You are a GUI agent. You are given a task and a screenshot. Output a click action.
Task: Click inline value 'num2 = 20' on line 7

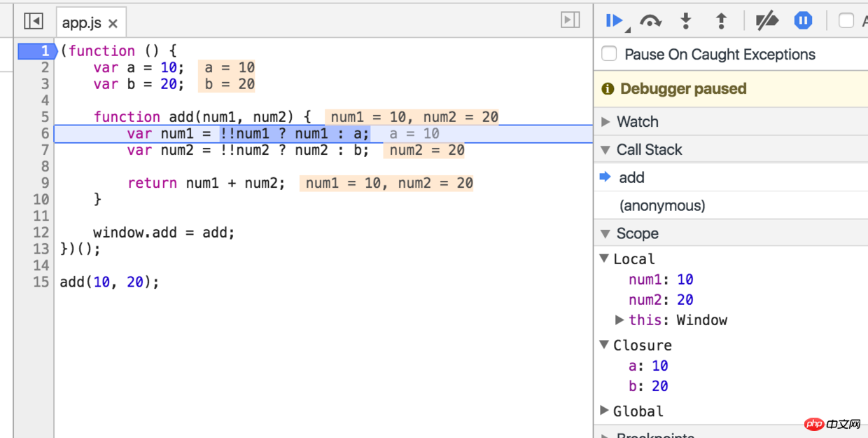point(424,150)
